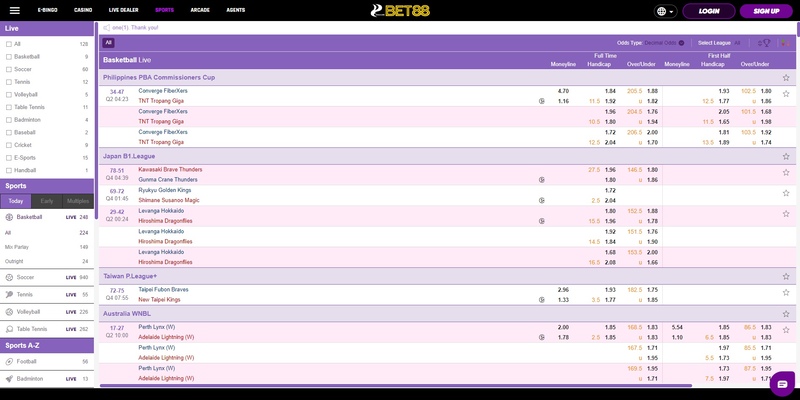Open live stats icon for Gunma Crane Thunders

tap(542, 180)
